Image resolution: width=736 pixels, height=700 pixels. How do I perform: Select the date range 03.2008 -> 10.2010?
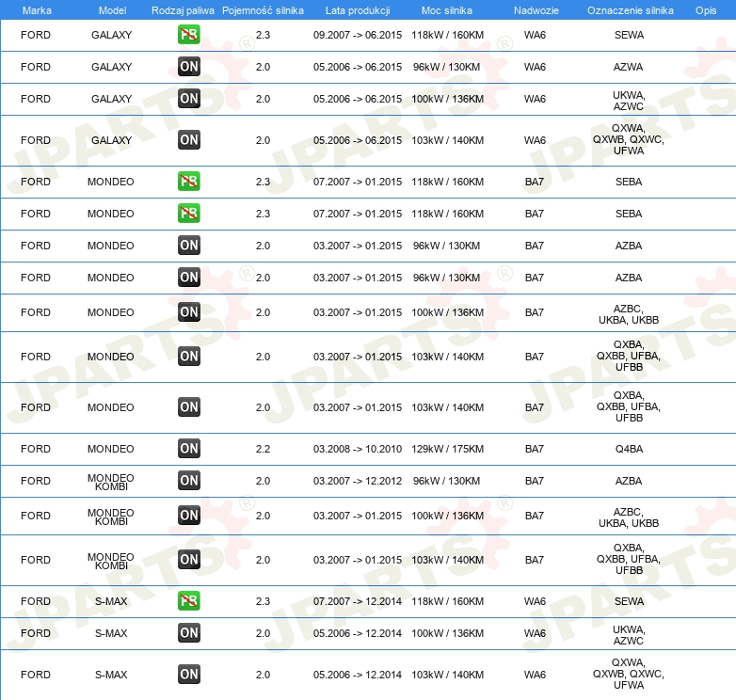[358, 449]
